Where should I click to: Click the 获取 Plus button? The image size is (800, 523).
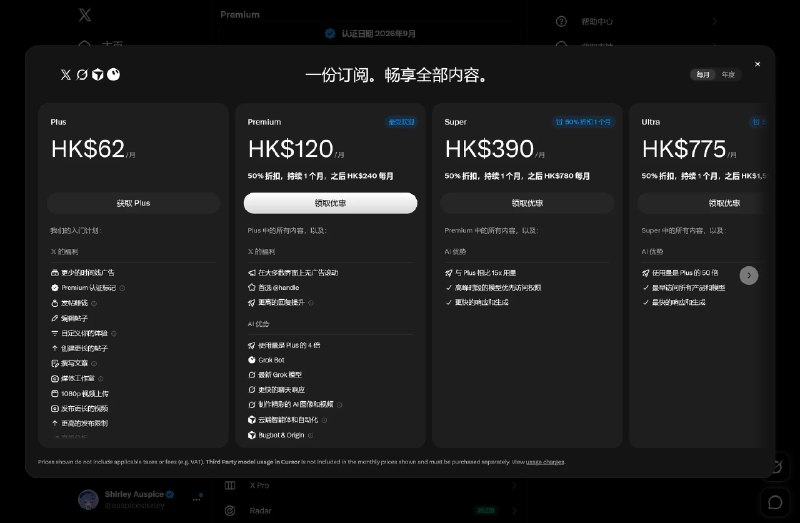133,203
